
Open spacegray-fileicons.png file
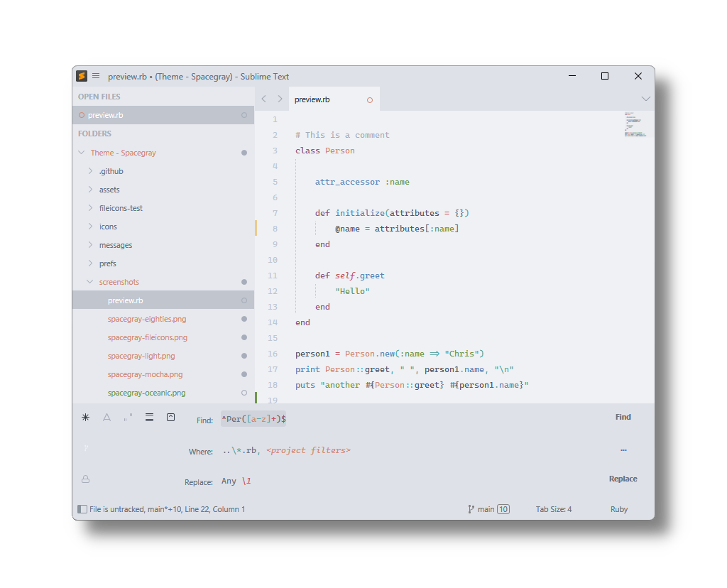[x=148, y=337]
